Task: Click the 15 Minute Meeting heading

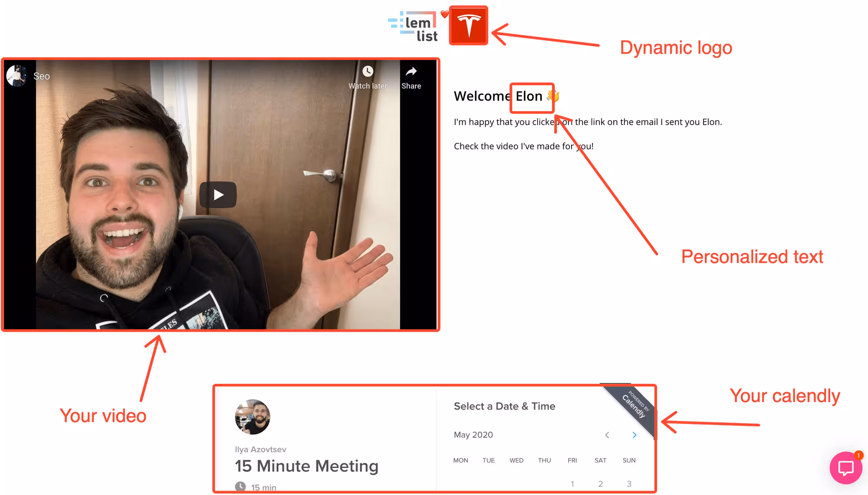Action: point(306,466)
